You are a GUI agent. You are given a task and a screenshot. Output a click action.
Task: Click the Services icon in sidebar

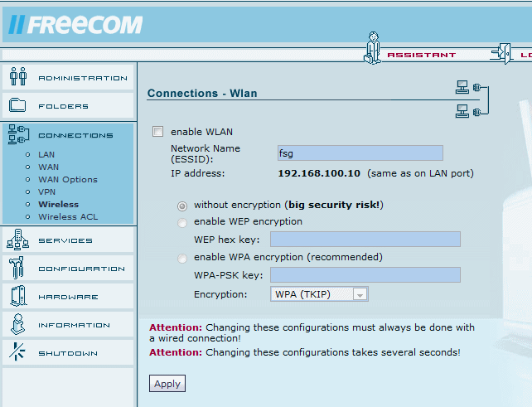[17, 240]
